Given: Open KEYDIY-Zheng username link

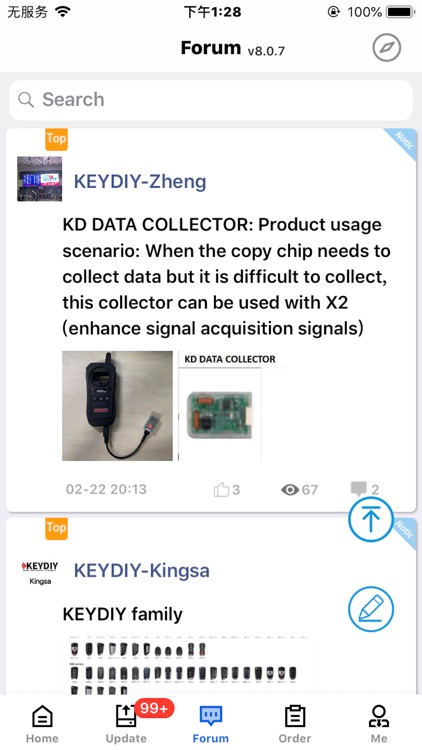Looking at the screenshot, I should tap(140, 182).
